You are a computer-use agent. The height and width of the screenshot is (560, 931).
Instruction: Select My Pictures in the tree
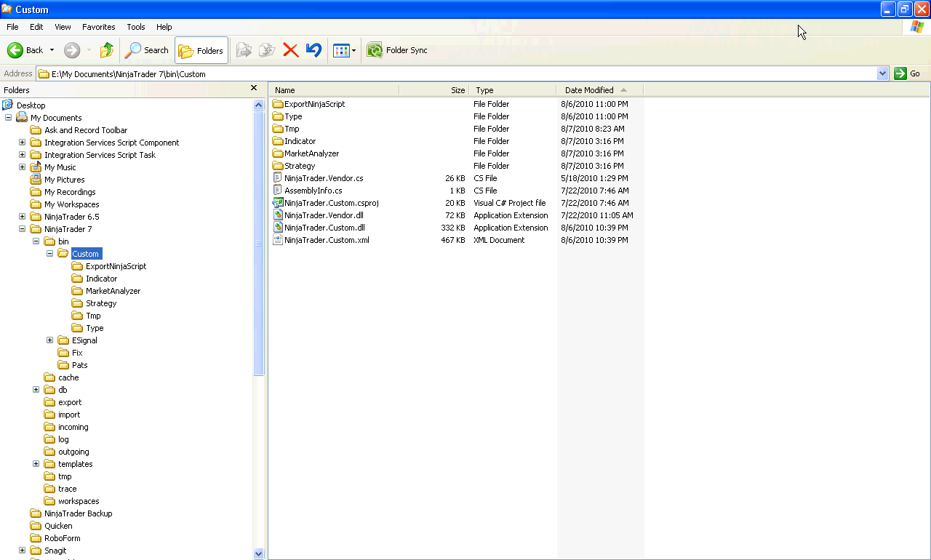point(64,180)
